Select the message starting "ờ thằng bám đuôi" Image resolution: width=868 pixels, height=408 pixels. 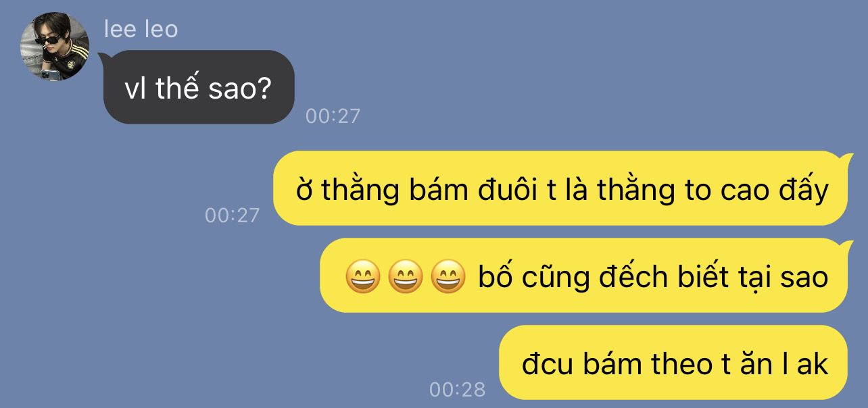point(560,188)
